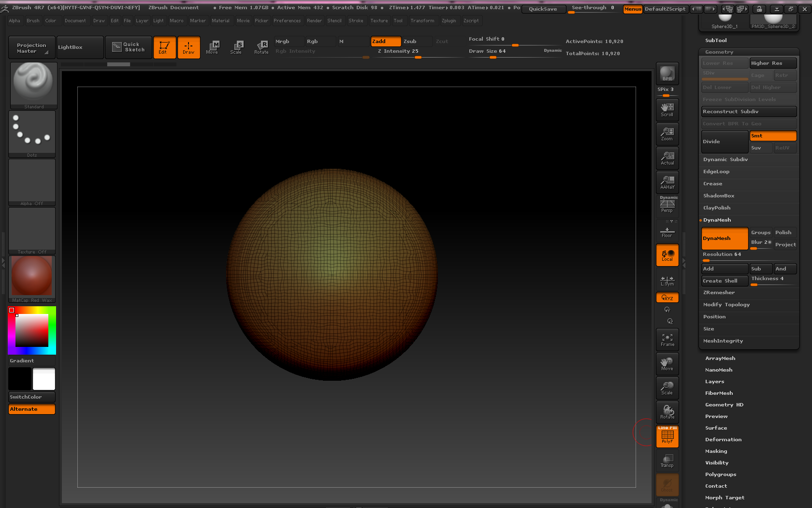Image resolution: width=812 pixels, height=508 pixels.
Task: Click the Frame mesh icon
Action: (x=667, y=340)
